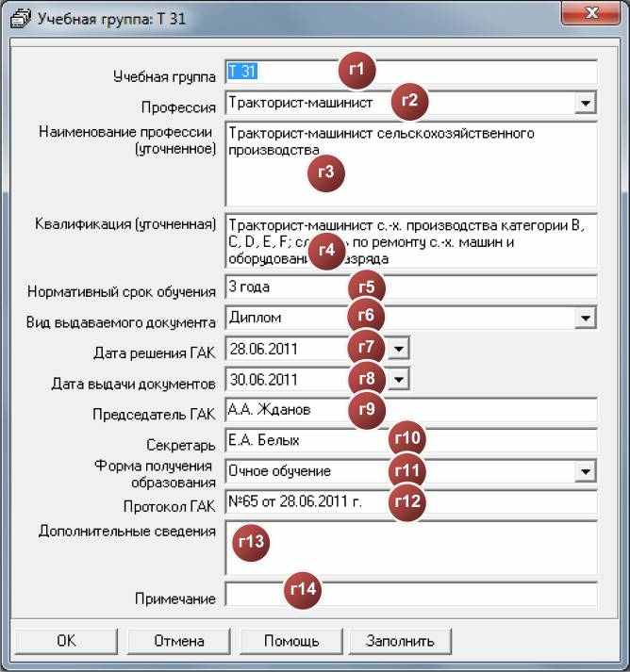This screenshot has height=672, width=630.
Task: Click the window icon in title bar
Action: coord(20,19)
